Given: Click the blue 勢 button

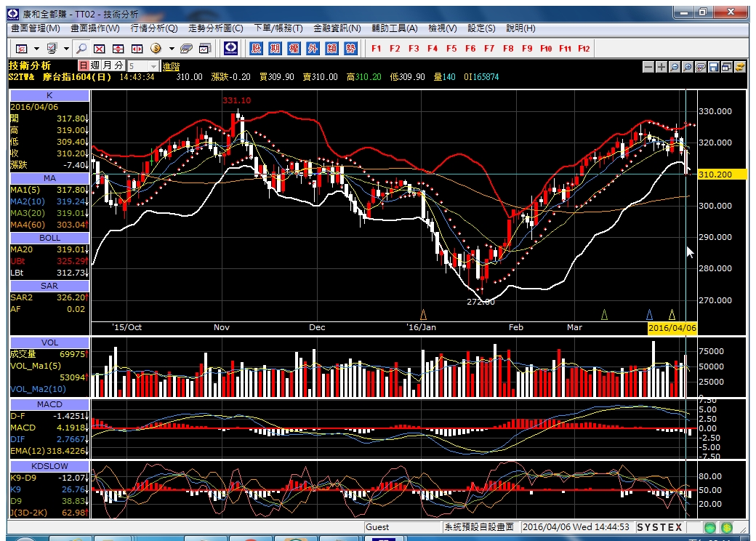Looking at the screenshot, I should (x=350, y=48).
